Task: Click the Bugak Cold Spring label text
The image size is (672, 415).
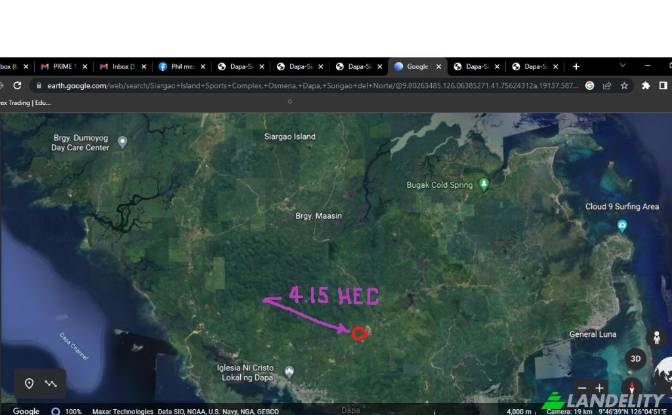Action: (439, 185)
